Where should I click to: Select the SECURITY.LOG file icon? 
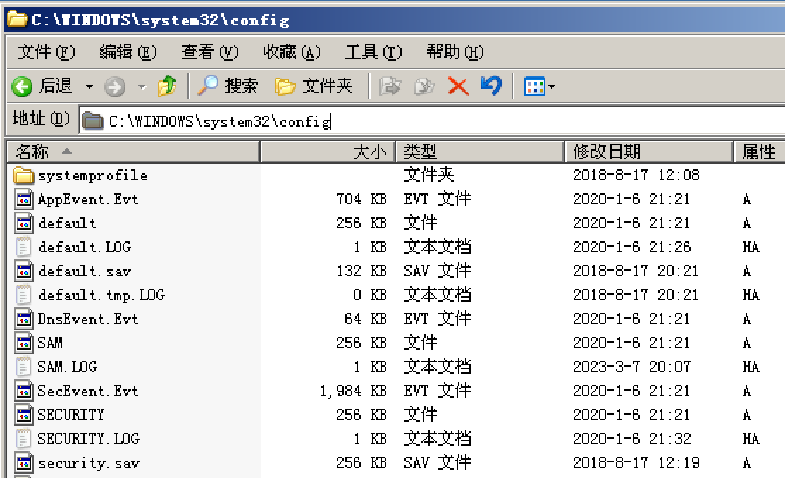[24, 439]
